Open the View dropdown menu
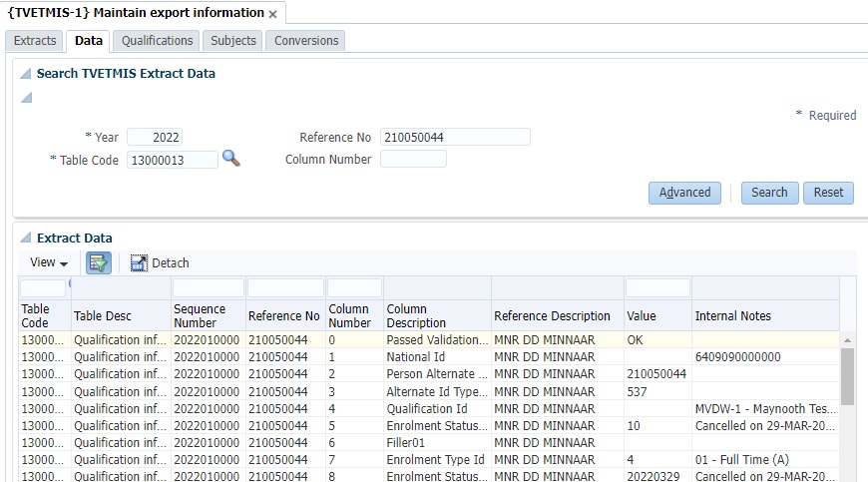Viewport: 868px width, 482px height. pyautogui.click(x=48, y=262)
